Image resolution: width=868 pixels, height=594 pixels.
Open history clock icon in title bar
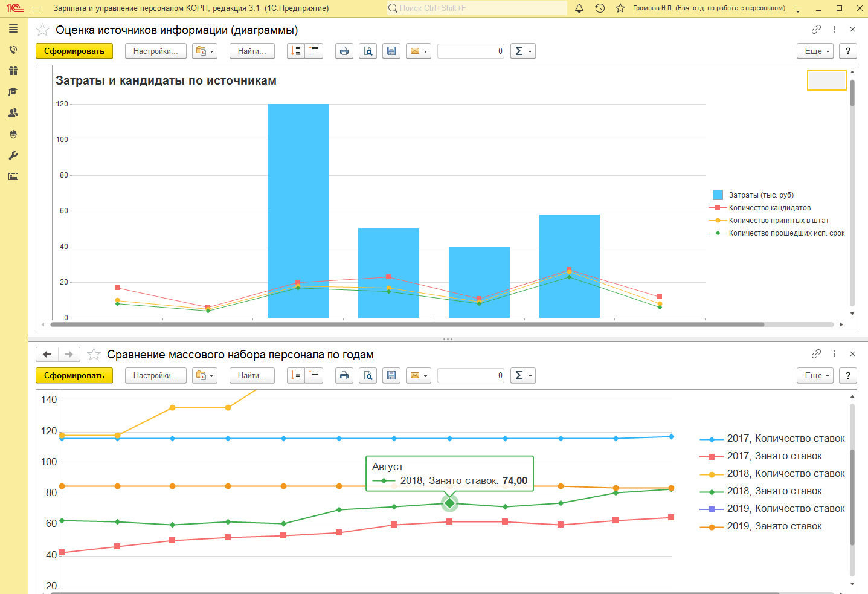[x=600, y=8]
